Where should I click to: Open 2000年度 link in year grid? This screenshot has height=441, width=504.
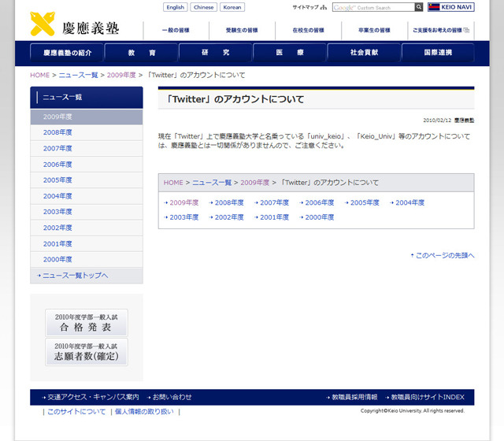(320, 217)
